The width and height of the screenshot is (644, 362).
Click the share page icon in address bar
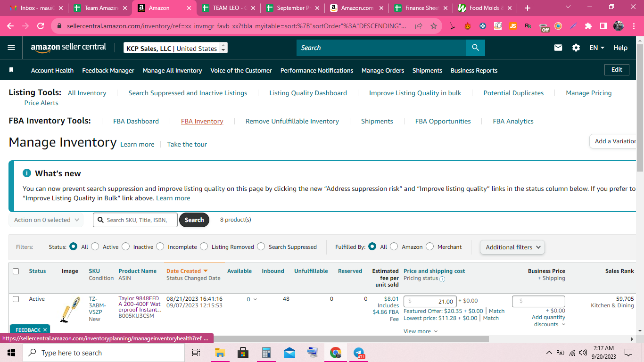419,26
